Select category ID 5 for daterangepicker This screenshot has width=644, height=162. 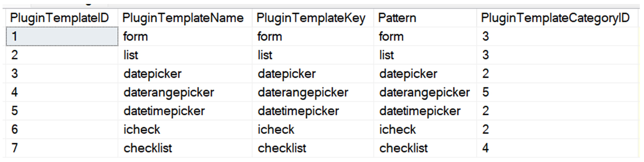pos(486,92)
